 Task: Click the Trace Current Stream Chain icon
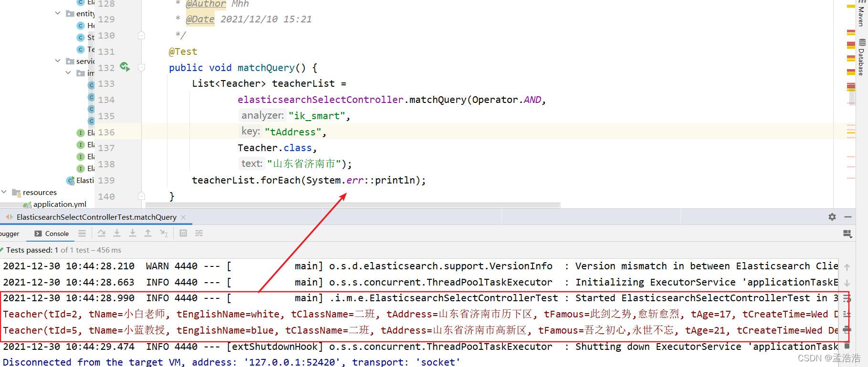point(199,233)
